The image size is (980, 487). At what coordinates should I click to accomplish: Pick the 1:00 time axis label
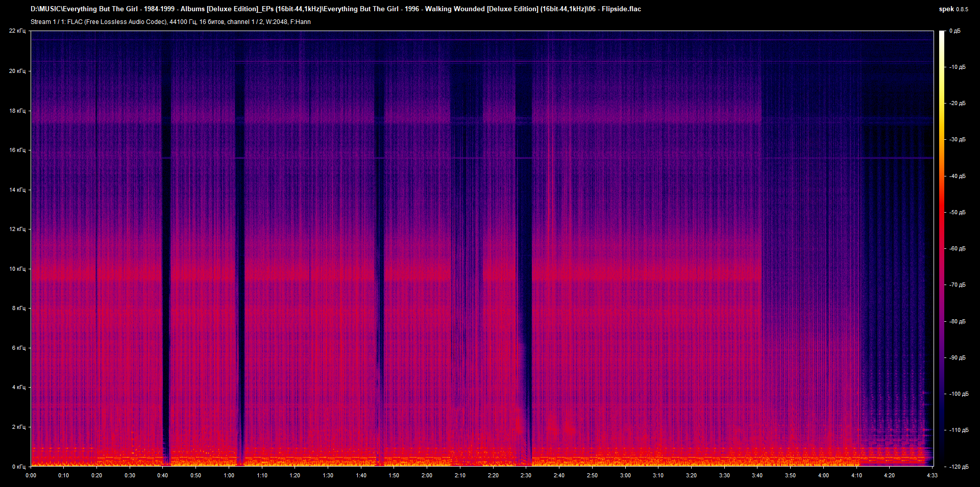(x=229, y=475)
